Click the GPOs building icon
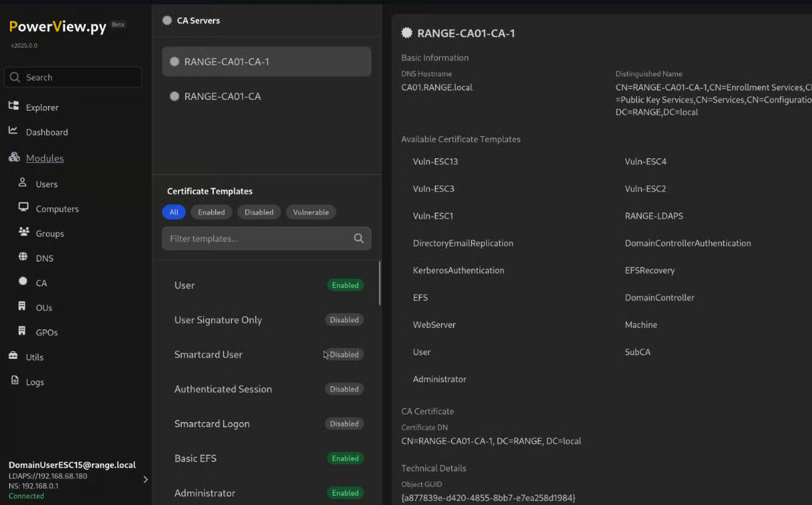 click(23, 331)
